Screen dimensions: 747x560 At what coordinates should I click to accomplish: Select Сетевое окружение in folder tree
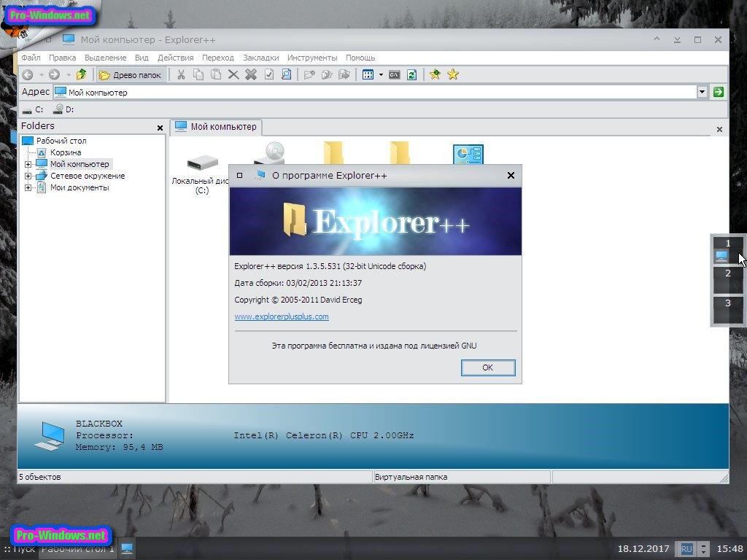[88, 176]
